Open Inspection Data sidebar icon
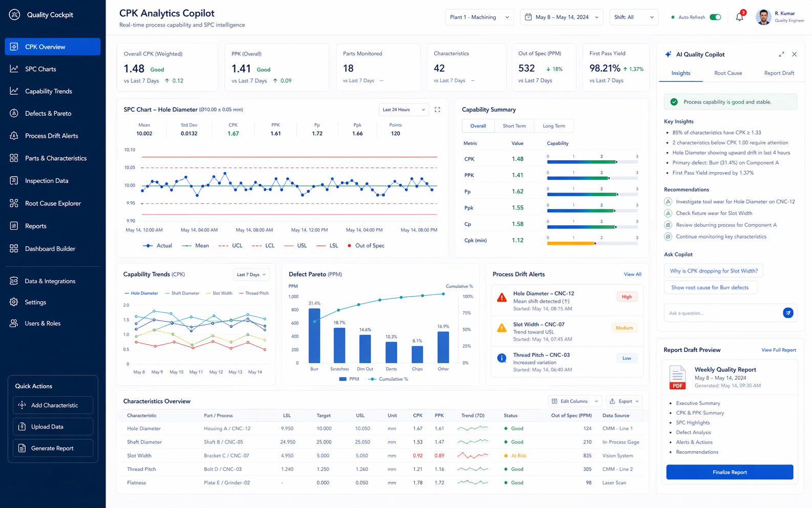812x508 pixels. (x=14, y=181)
